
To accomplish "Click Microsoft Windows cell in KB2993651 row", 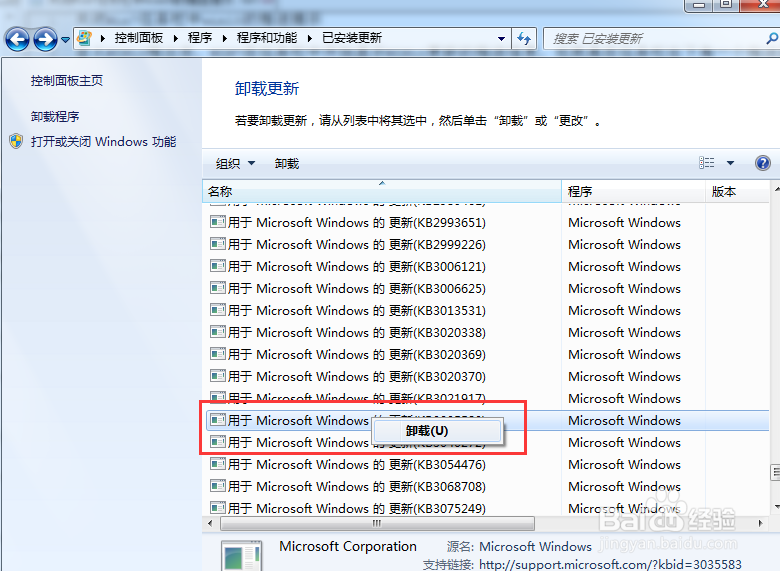I will click(624, 222).
